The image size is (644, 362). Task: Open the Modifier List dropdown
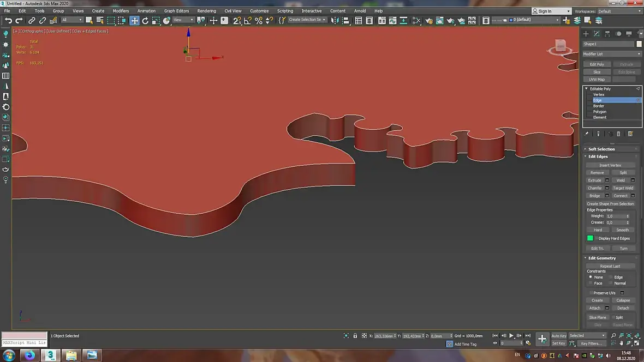pos(612,54)
